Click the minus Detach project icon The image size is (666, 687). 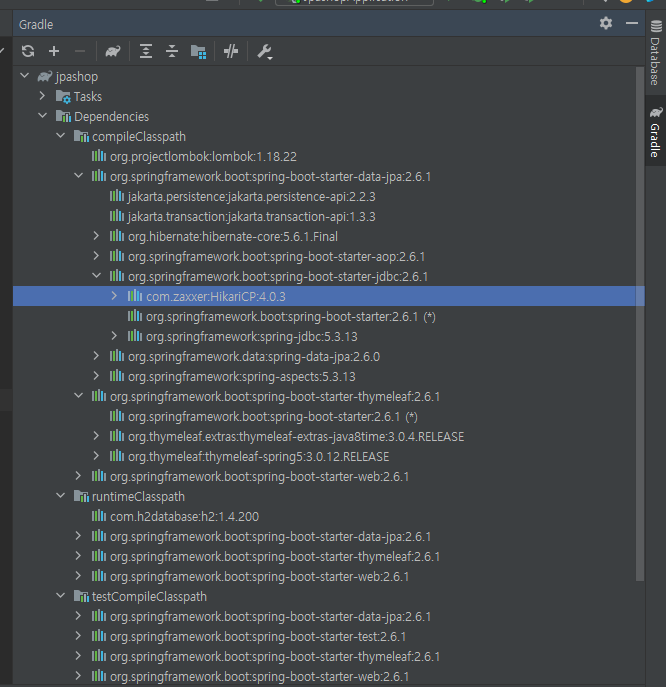click(80, 51)
